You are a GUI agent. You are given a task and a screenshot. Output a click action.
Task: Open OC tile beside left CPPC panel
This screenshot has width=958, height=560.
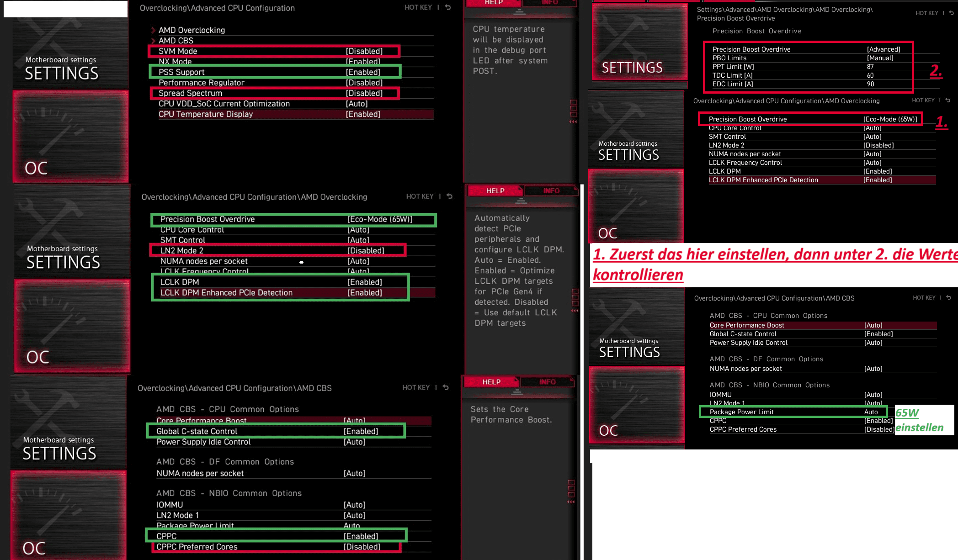click(x=69, y=515)
